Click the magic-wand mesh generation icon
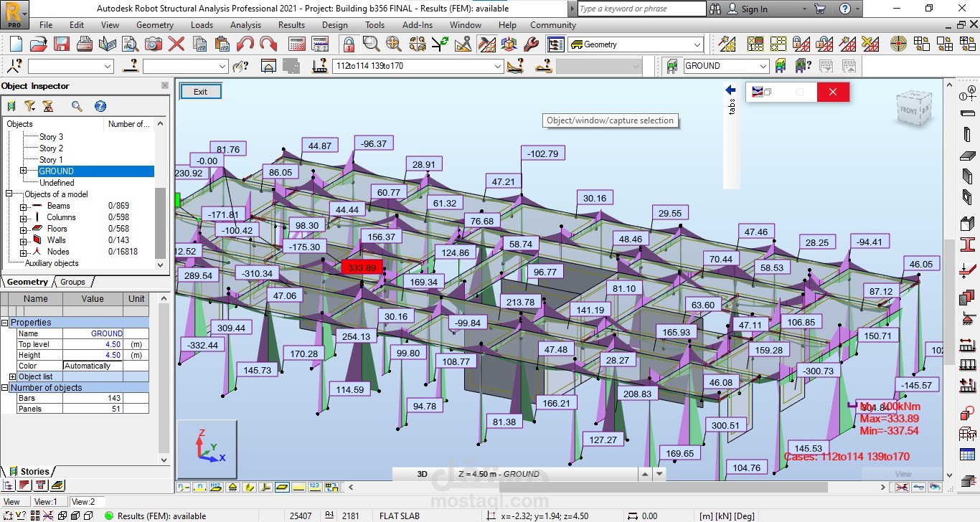This screenshot has height=522, width=980. point(727,44)
